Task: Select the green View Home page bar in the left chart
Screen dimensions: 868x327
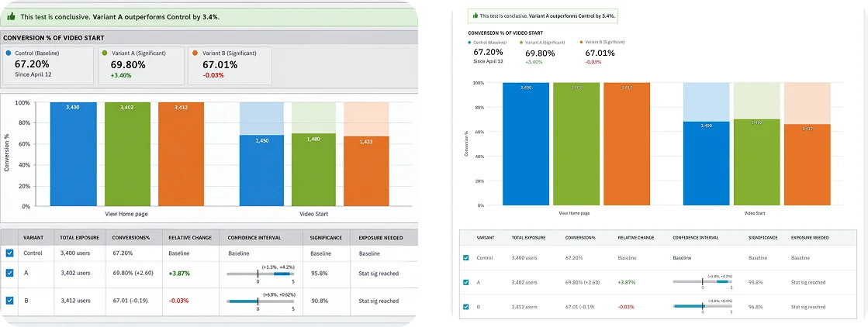Action: pos(126,154)
